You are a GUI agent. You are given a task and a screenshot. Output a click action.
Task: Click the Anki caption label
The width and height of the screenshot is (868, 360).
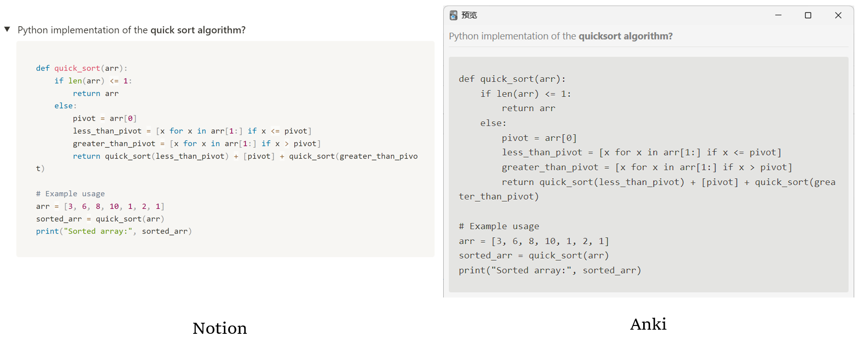pos(648,325)
